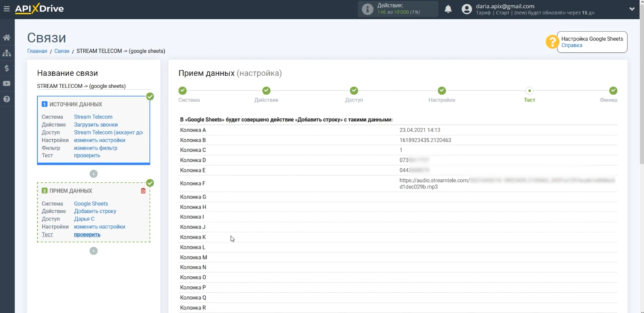Delete the data receiver block with the trash icon

click(x=143, y=191)
